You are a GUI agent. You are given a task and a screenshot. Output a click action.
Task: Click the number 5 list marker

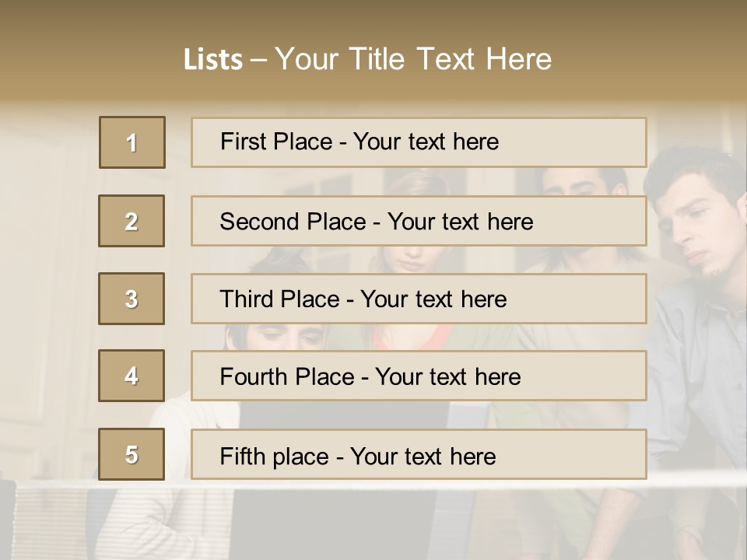click(x=132, y=454)
